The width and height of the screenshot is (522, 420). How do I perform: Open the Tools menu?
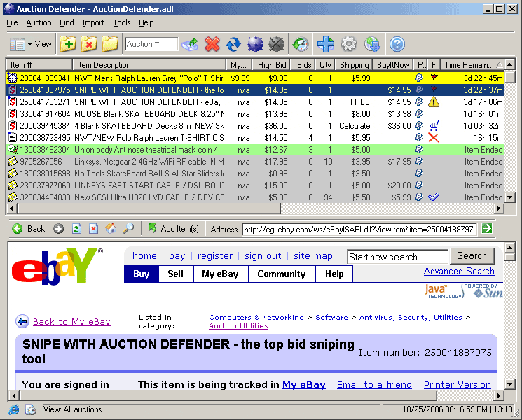point(122,22)
